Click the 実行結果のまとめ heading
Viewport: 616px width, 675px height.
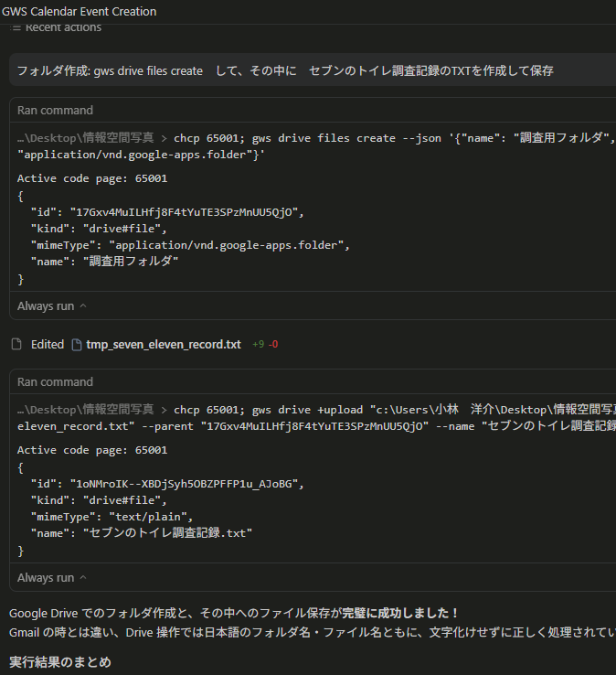[x=60, y=660]
